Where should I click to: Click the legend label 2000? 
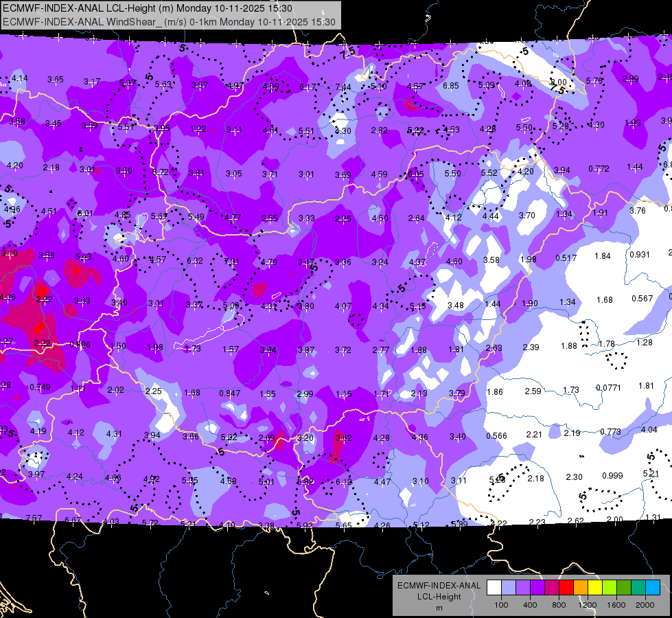(645, 605)
